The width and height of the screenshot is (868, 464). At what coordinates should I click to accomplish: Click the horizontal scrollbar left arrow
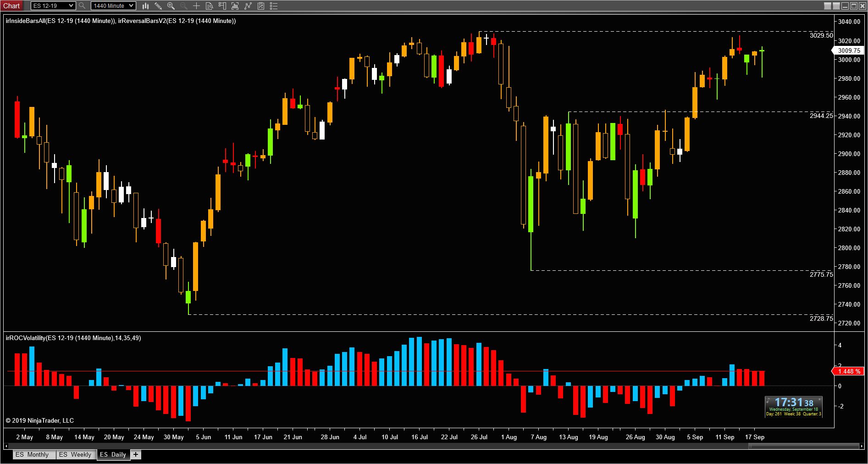coord(6,446)
